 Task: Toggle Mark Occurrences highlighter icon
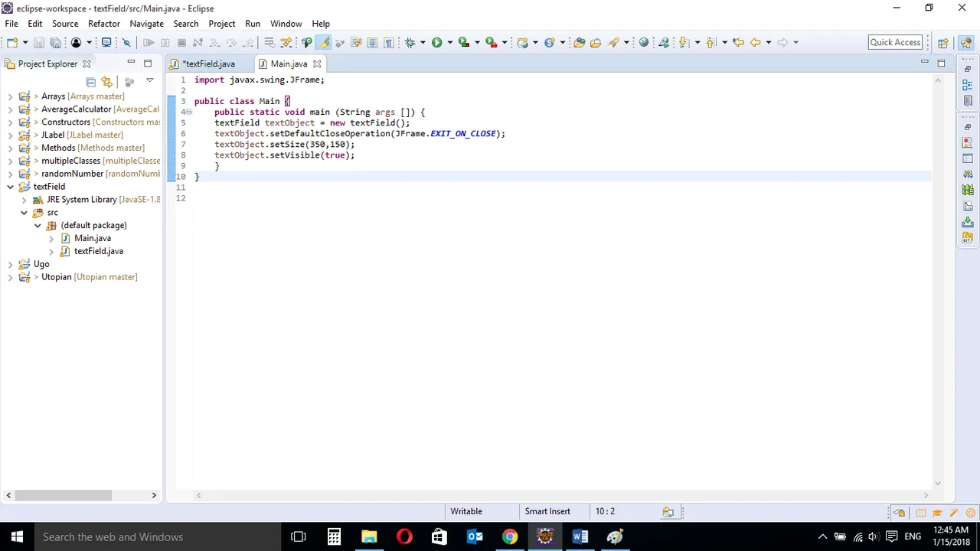pos(323,43)
